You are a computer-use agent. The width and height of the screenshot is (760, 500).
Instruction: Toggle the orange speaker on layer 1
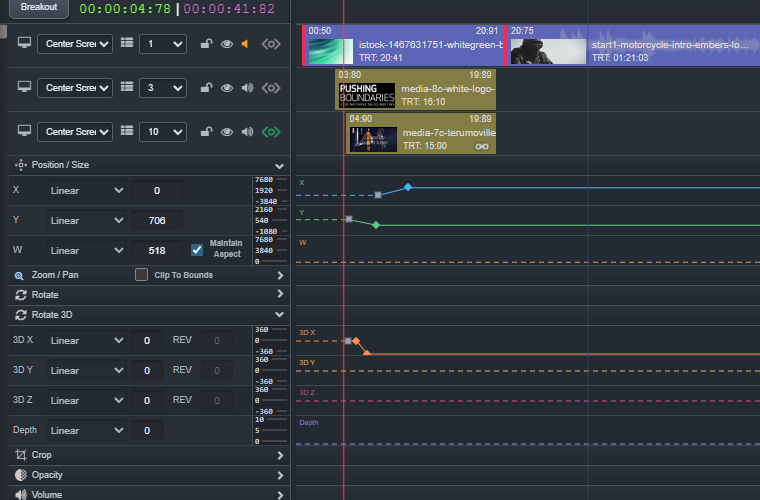click(245, 44)
